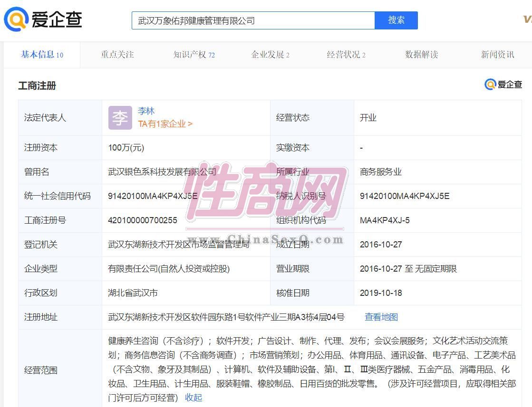View the 数据解读 tab
This screenshot has width=532, height=407.
pyautogui.click(x=421, y=55)
